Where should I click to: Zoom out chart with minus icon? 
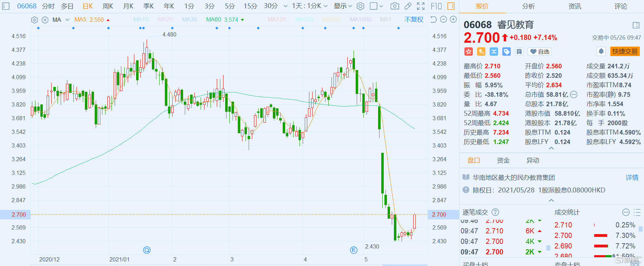pyautogui.click(x=443, y=19)
